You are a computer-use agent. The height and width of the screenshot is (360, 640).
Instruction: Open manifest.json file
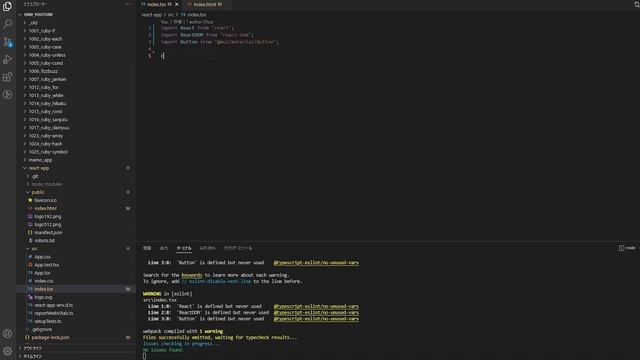[48, 233]
